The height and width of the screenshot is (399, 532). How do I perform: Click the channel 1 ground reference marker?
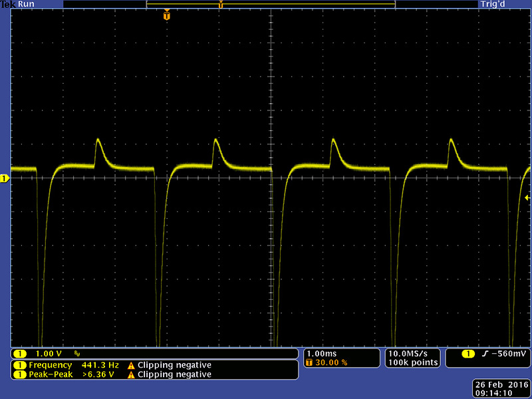coord(4,178)
